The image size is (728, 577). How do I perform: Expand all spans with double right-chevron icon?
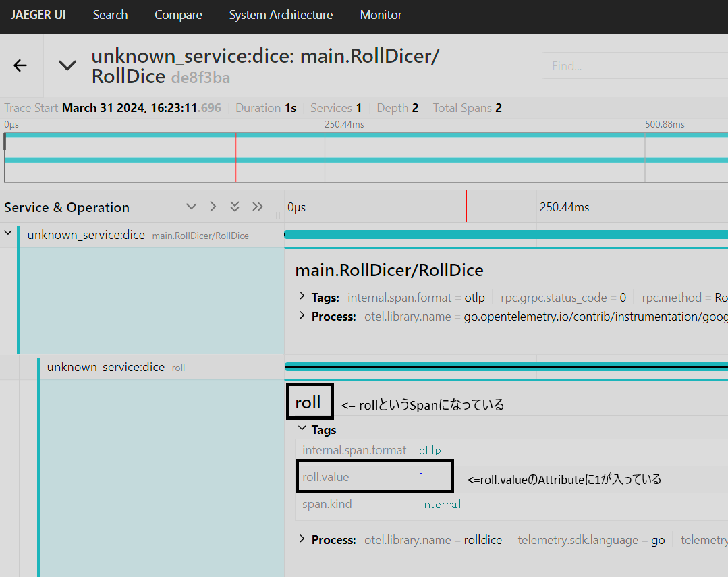tap(257, 207)
